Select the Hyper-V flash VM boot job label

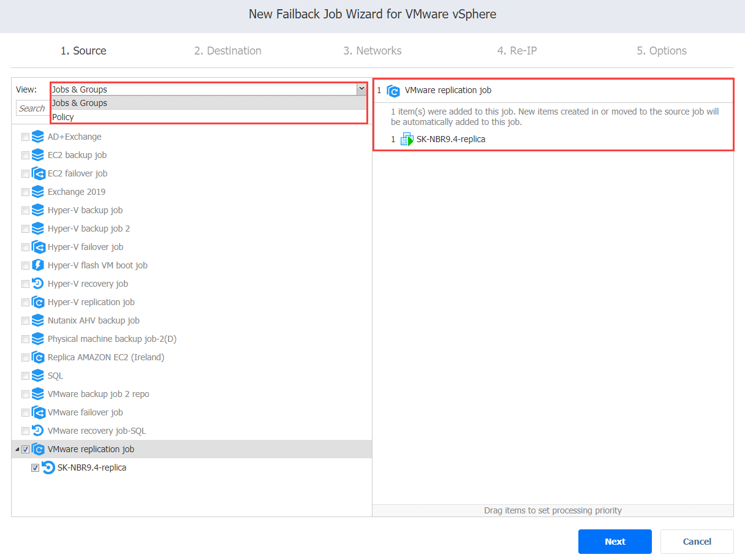click(97, 265)
